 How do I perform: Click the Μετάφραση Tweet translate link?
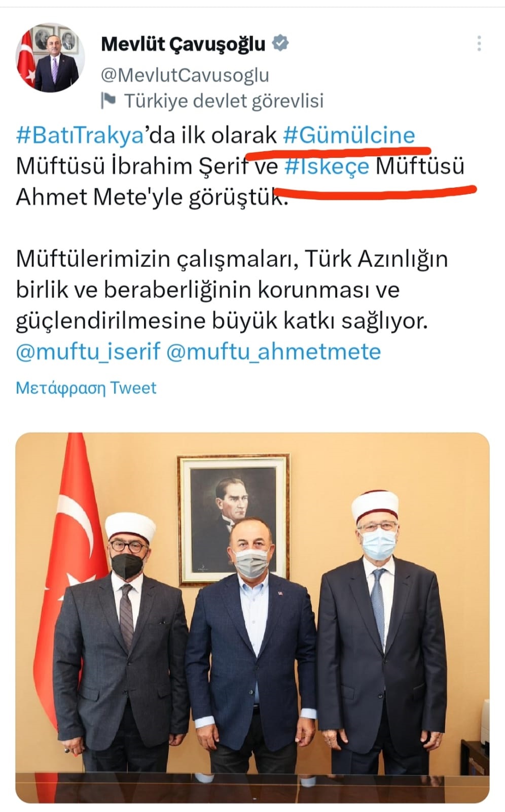click(86, 388)
